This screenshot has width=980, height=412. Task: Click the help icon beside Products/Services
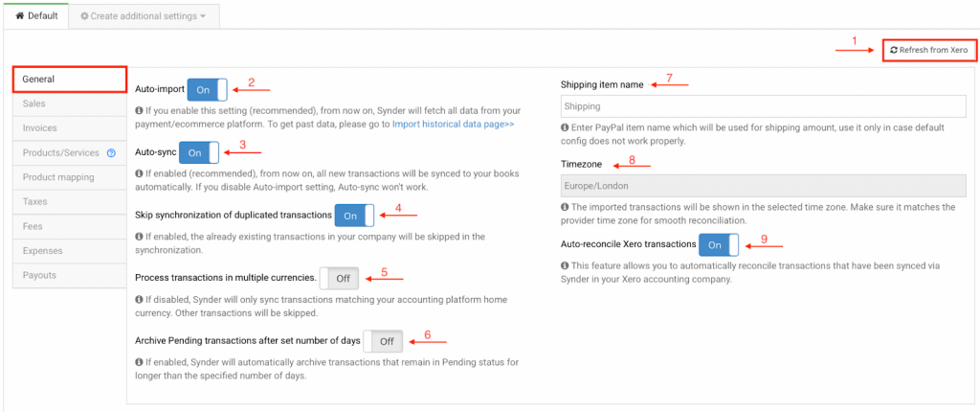click(x=111, y=153)
